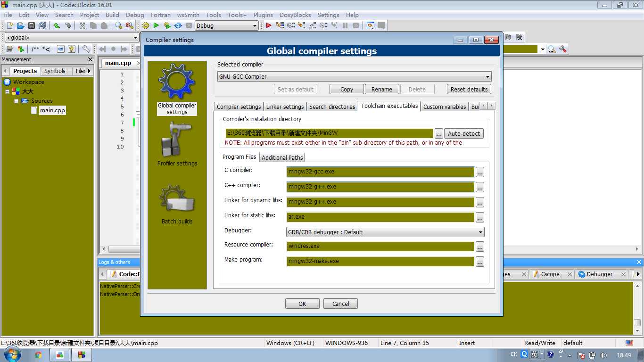
Task: Switch to the Custom variables tab
Action: [445, 107]
